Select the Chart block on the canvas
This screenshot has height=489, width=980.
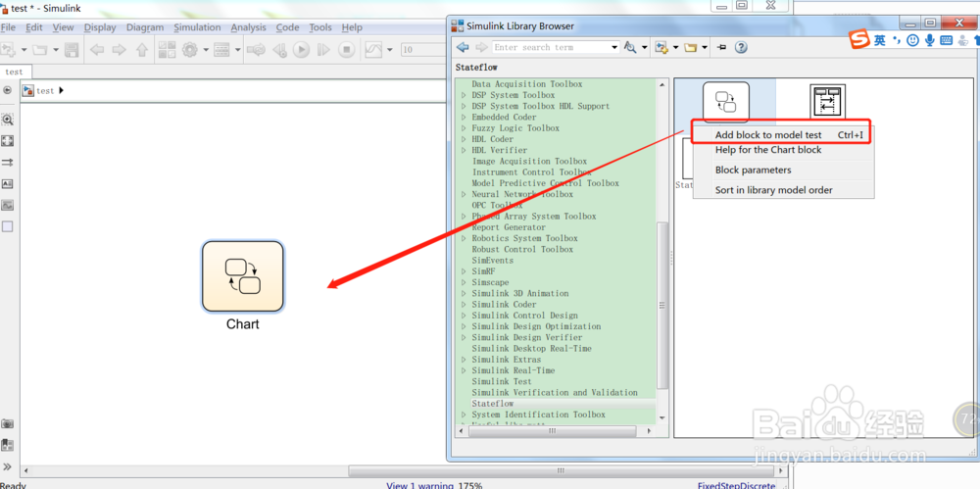242,276
